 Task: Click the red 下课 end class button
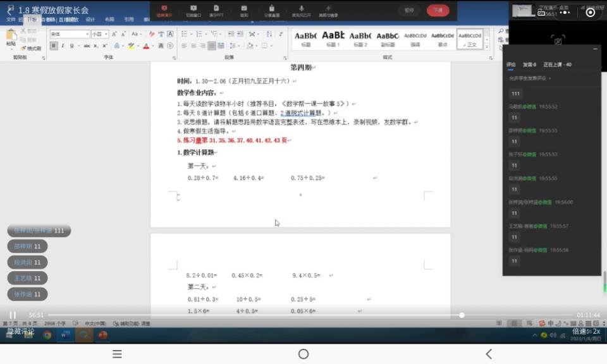[x=438, y=11]
